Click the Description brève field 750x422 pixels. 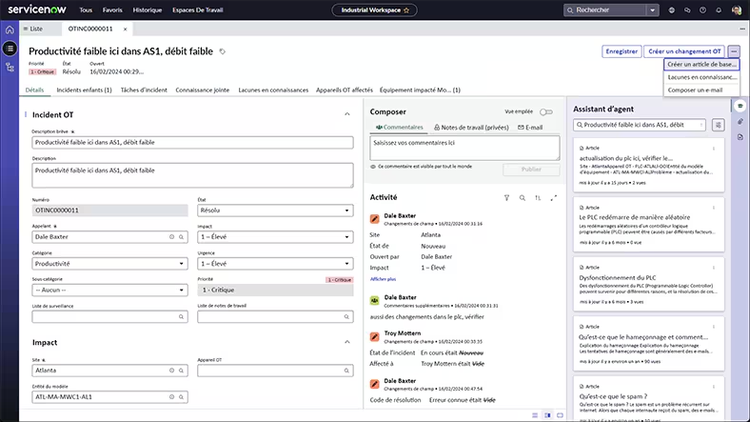point(193,143)
